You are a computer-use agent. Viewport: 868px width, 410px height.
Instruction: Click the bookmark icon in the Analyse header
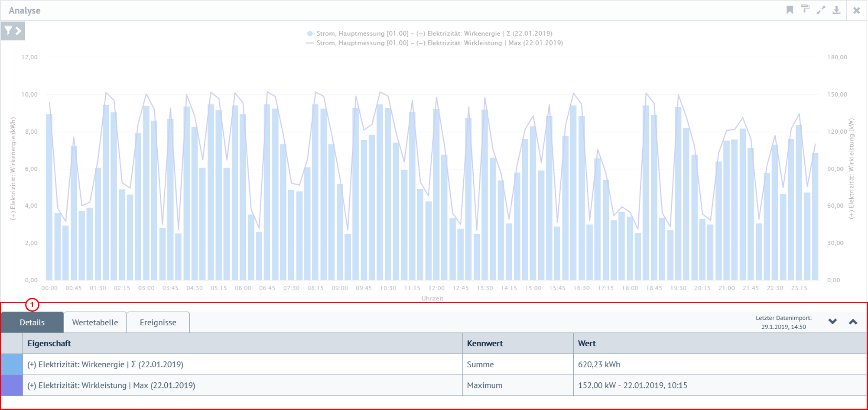[790, 10]
